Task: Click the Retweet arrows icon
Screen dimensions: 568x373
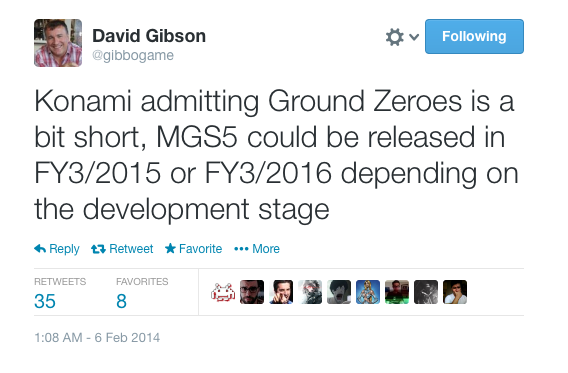Action: (x=98, y=249)
